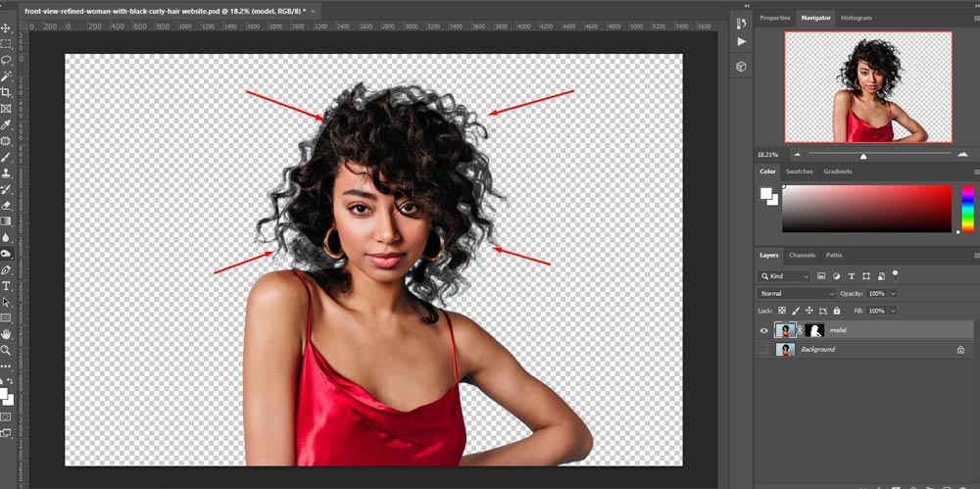The height and width of the screenshot is (489, 980).
Task: Open the History panel icon
Action: point(741,24)
